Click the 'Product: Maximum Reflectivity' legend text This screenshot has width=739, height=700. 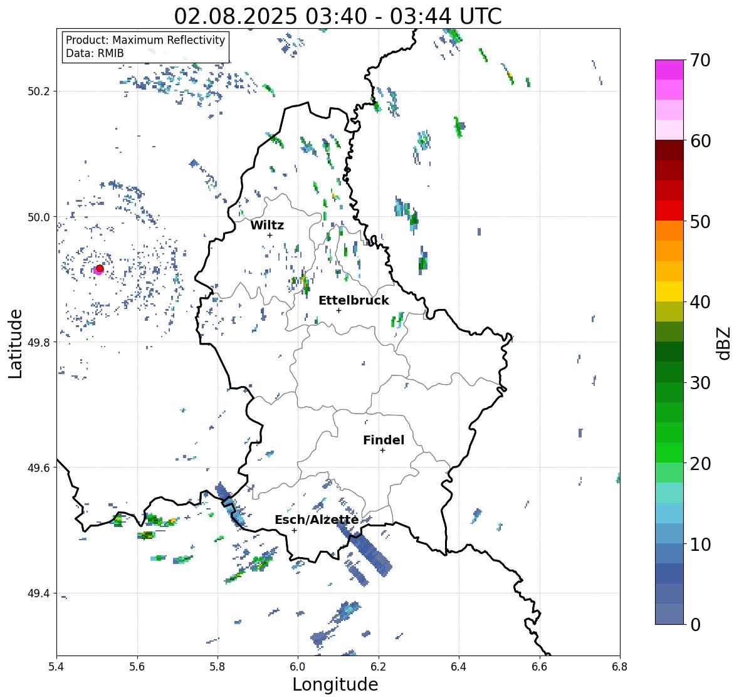[145, 40]
